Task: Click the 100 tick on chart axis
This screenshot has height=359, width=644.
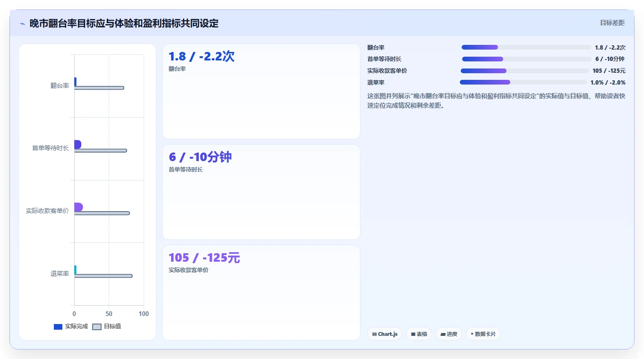Action: (144, 314)
